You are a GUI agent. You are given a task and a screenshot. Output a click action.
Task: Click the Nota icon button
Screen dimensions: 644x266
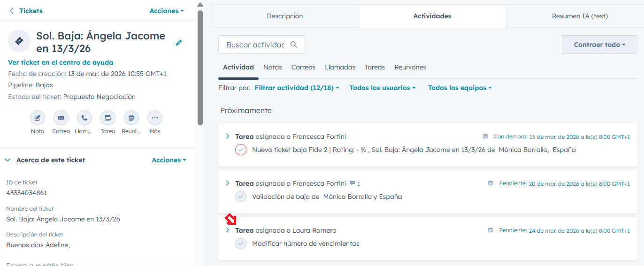(x=38, y=118)
